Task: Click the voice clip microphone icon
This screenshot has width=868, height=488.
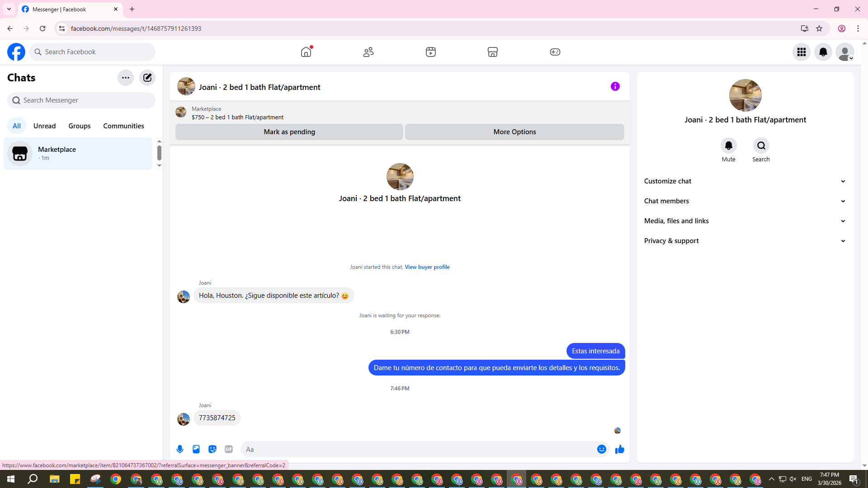Action: tap(180, 449)
